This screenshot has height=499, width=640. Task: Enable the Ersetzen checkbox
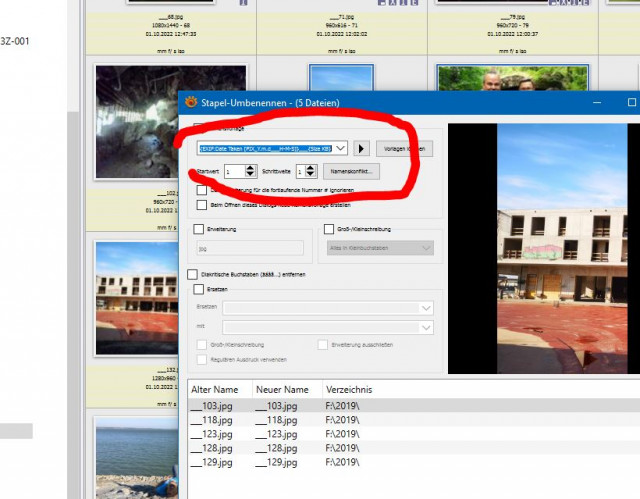[199, 289]
